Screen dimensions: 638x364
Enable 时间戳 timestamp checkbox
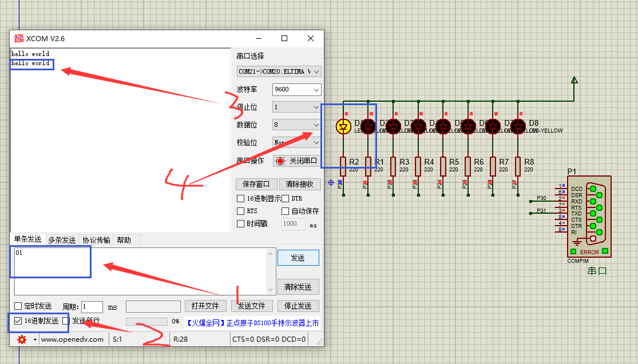(x=240, y=224)
